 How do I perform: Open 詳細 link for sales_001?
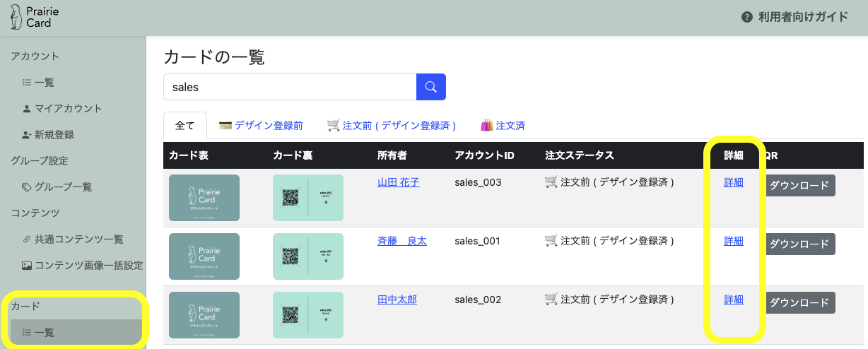point(734,241)
